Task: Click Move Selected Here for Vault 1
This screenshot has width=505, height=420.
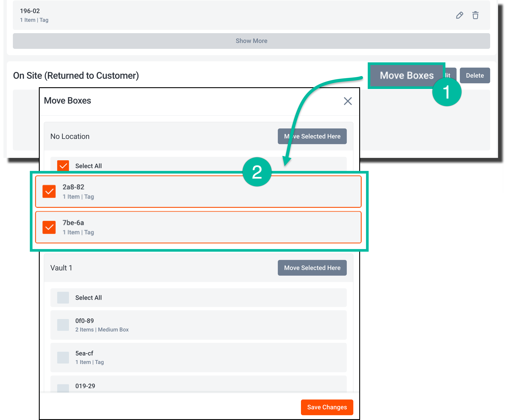Action: 312,268
